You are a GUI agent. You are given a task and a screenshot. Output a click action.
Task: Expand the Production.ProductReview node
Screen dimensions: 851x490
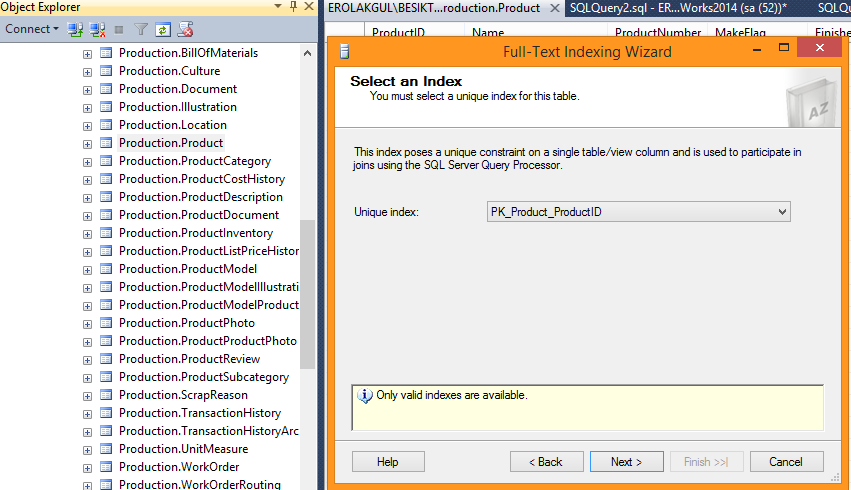point(88,359)
